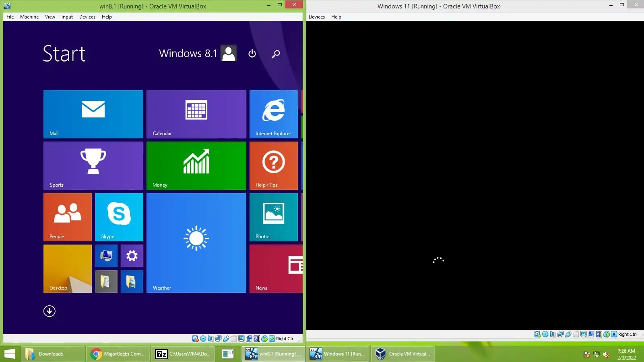Screen dimensions: 644x362
Task: Click USB indicator in Windows 11 status bar
Action: tap(568, 334)
